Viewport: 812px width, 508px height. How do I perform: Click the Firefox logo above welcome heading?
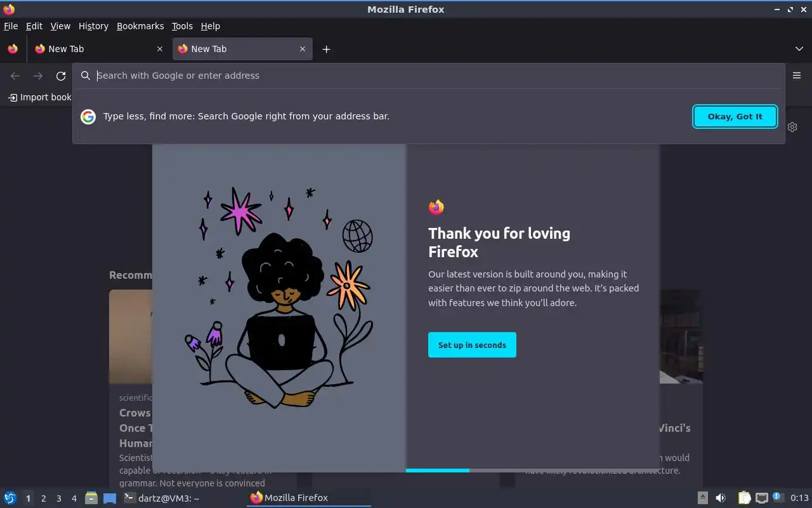tap(436, 207)
